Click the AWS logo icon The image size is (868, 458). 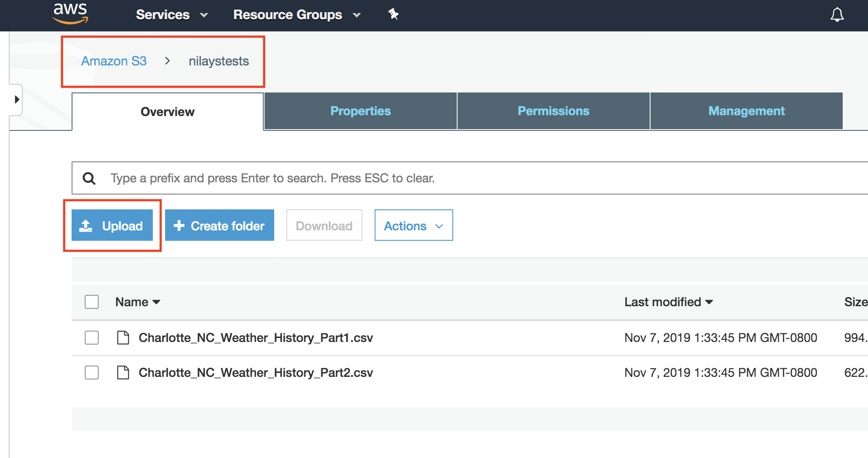[x=70, y=13]
